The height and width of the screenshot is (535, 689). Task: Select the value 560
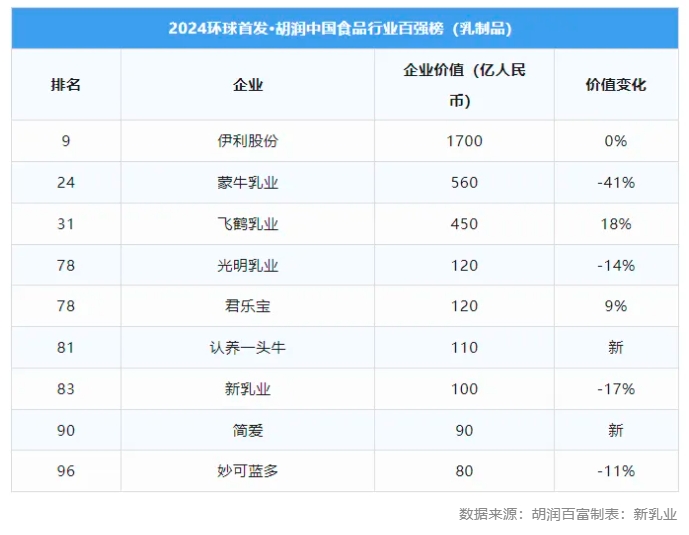pos(464,182)
